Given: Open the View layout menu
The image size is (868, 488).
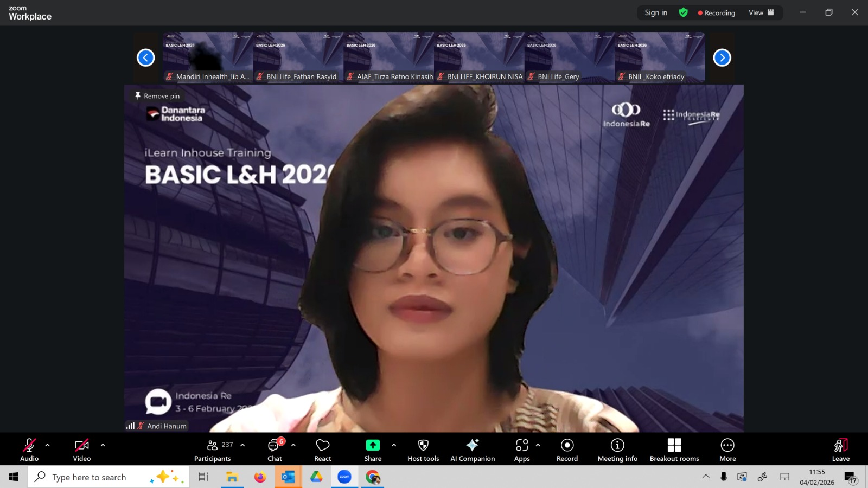Looking at the screenshot, I should [761, 12].
